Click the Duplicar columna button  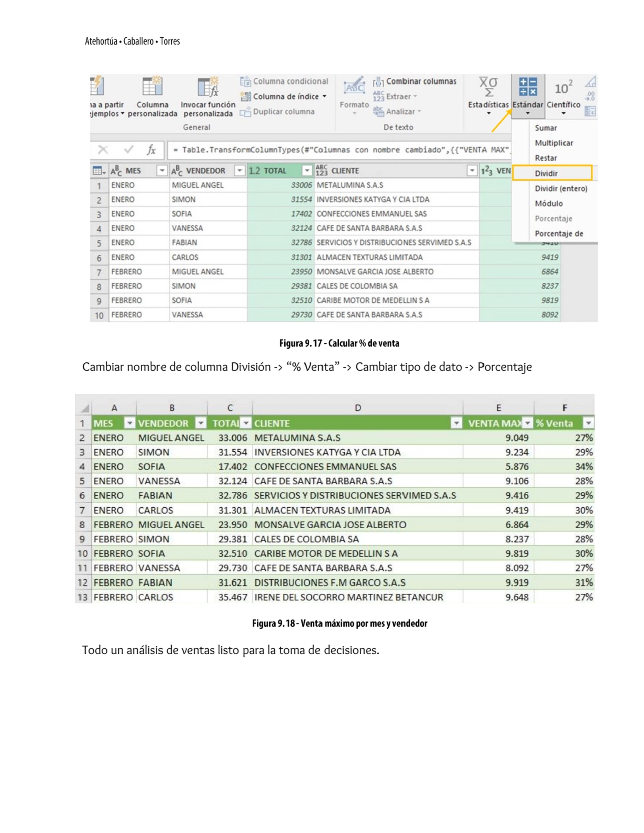pos(278,112)
